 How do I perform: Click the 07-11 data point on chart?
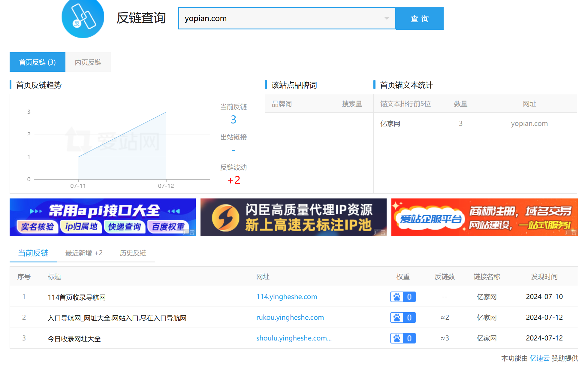click(78, 157)
